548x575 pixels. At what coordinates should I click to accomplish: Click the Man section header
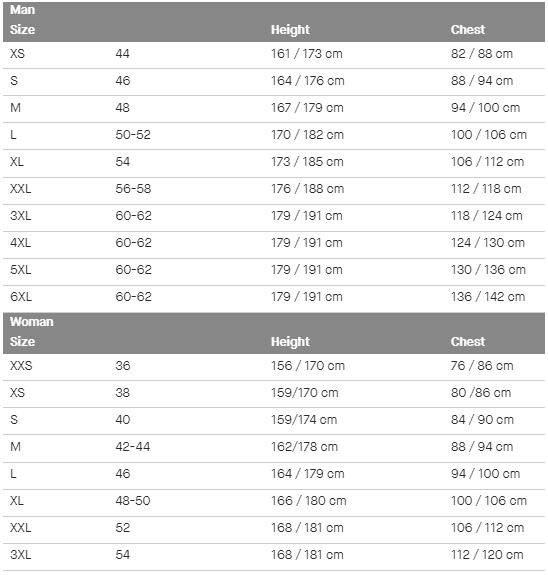coord(22,10)
